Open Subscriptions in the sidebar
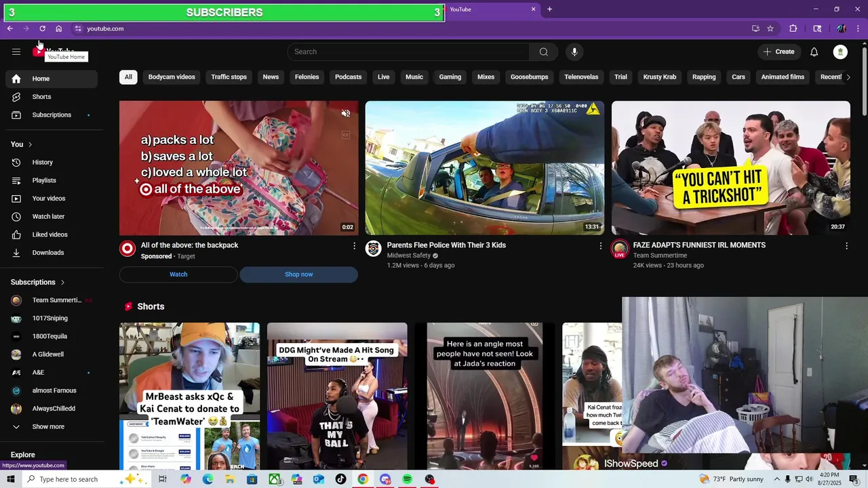The width and height of the screenshot is (868, 488). 52,115
